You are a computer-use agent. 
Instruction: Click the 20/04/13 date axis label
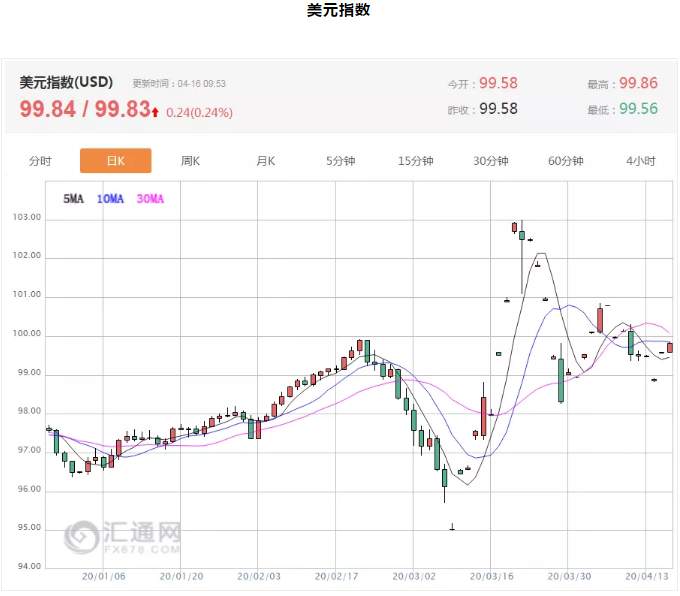[x=647, y=576]
